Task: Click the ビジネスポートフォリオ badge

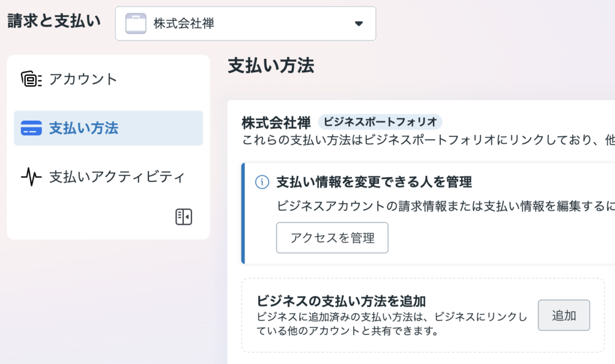Action: coord(380,122)
